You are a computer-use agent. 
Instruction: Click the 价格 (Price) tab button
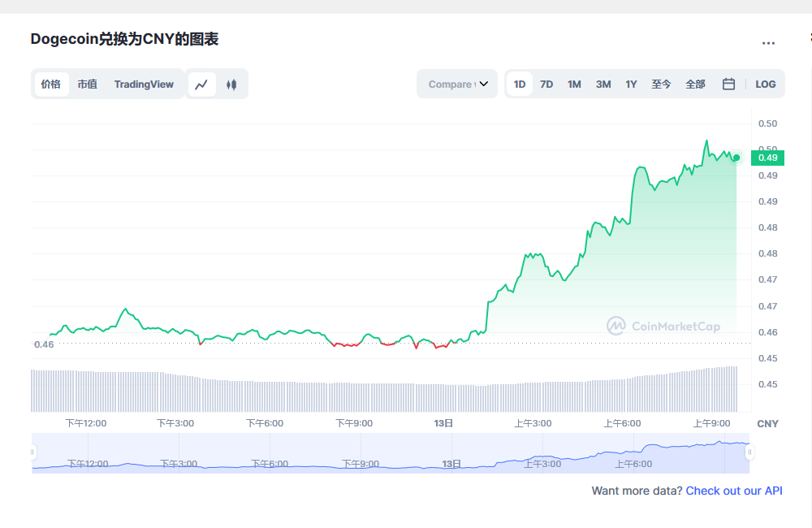[50, 84]
